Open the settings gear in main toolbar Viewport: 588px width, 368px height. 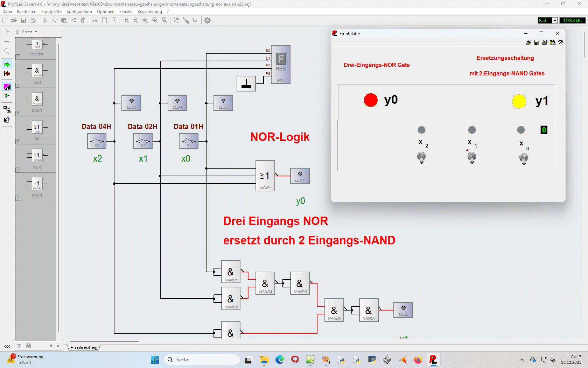pyautogui.click(x=208, y=20)
